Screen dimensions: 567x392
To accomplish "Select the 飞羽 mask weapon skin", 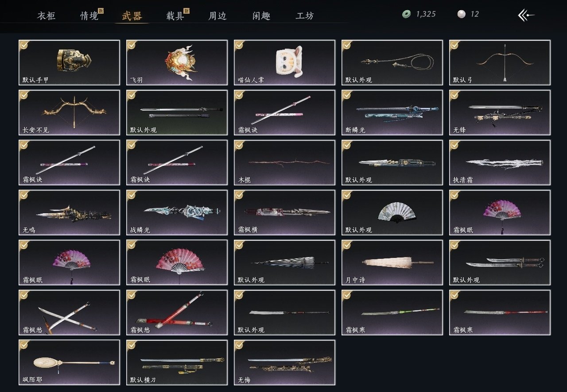I will pos(177,62).
